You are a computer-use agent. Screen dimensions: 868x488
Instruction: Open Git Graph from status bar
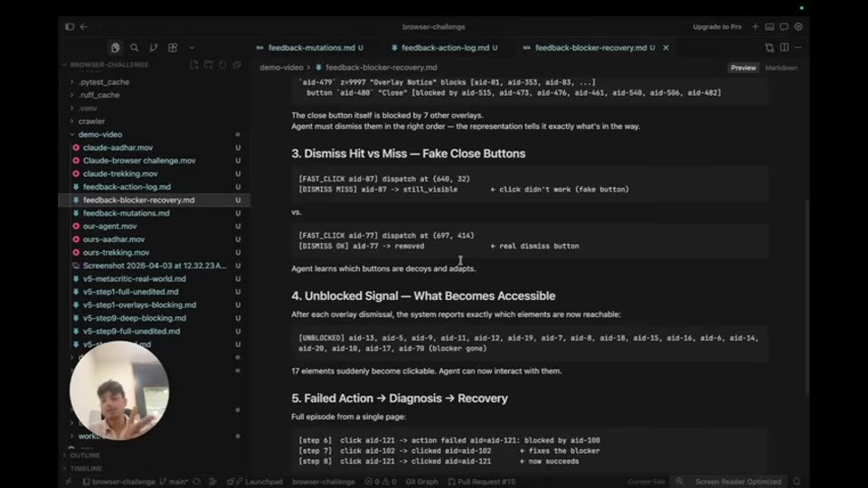tap(421, 482)
